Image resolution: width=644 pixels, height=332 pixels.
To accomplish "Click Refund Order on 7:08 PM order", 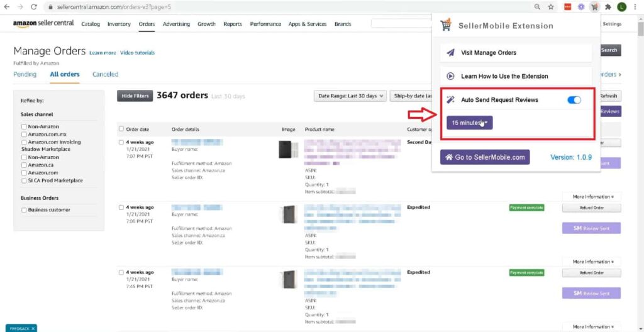I will (591, 208).
